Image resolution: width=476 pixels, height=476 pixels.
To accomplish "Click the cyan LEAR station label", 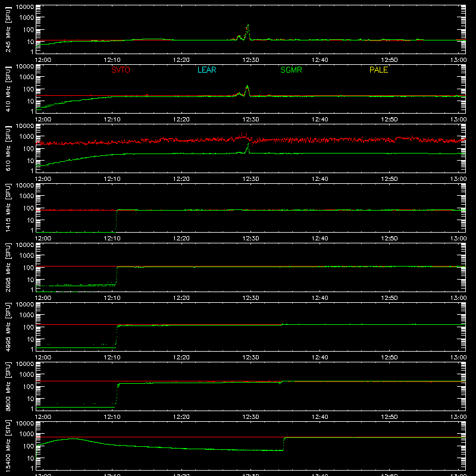I will click(x=206, y=70).
